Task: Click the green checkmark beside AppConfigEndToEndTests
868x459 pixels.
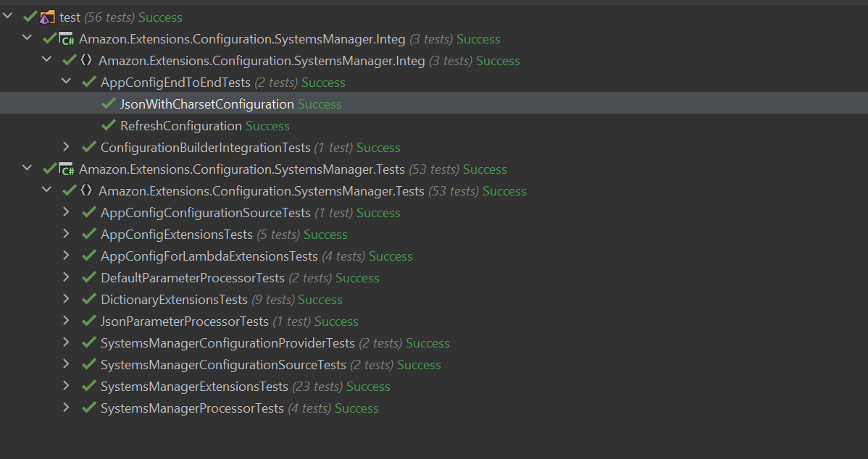Action: (x=89, y=83)
